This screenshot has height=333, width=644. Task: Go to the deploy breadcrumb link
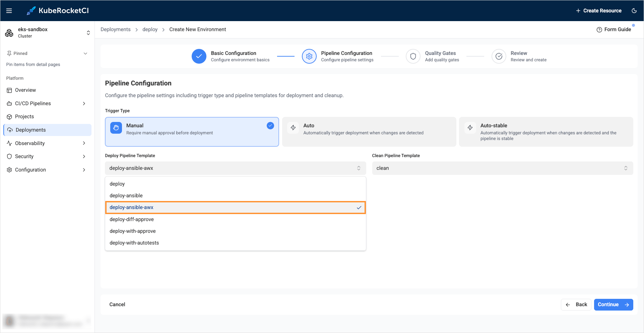[x=150, y=29]
